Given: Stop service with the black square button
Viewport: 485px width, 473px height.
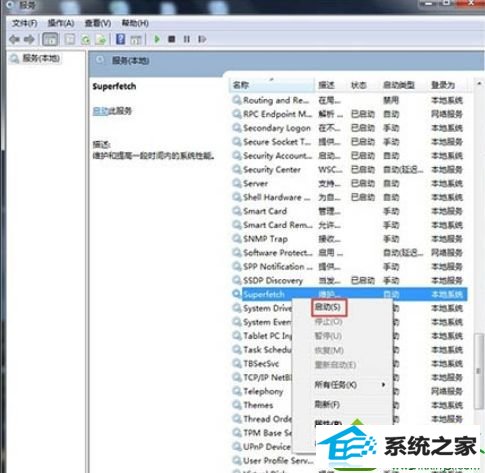Looking at the screenshot, I should (x=172, y=39).
